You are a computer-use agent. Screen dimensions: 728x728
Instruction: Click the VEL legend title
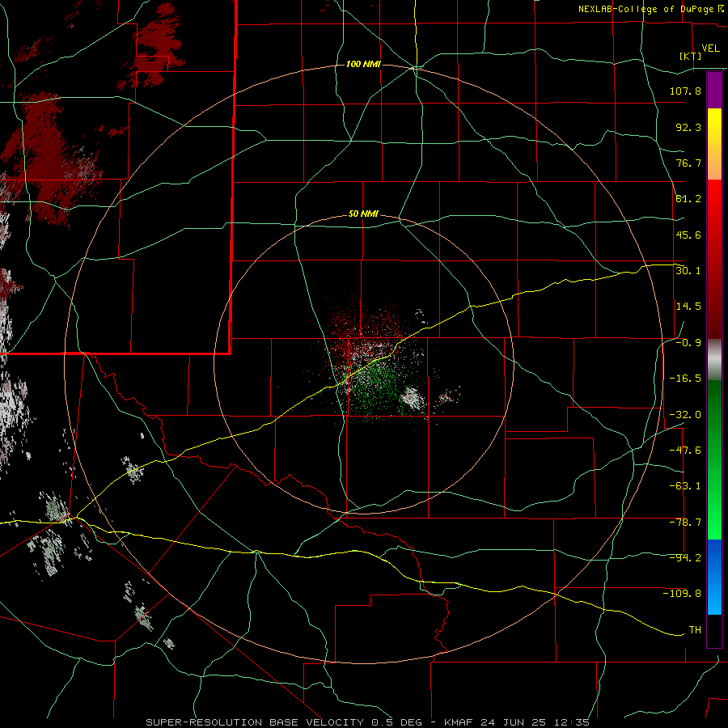(x=711, y=49)
